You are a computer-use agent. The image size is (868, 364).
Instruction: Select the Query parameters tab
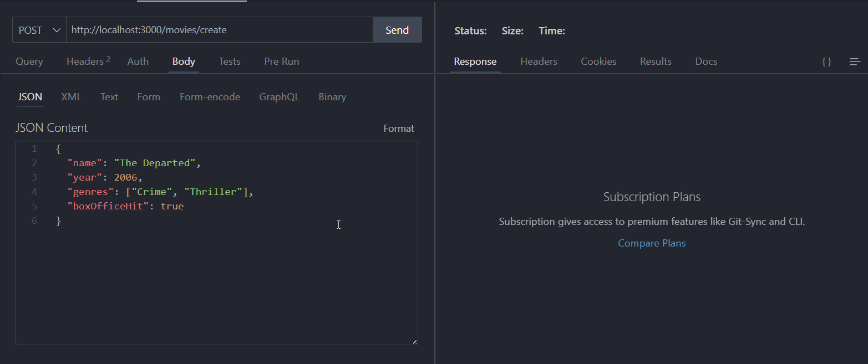(29, 61)
